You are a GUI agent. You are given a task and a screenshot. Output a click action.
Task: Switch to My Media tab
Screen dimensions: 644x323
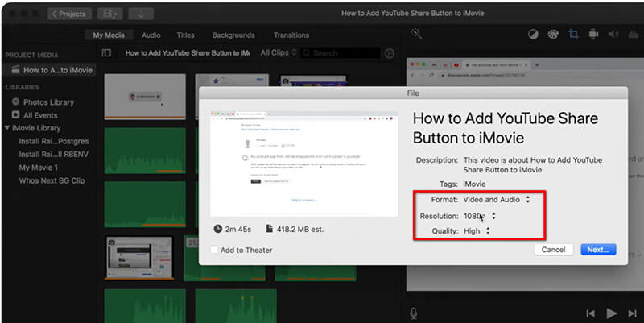[x=109, y=35]
